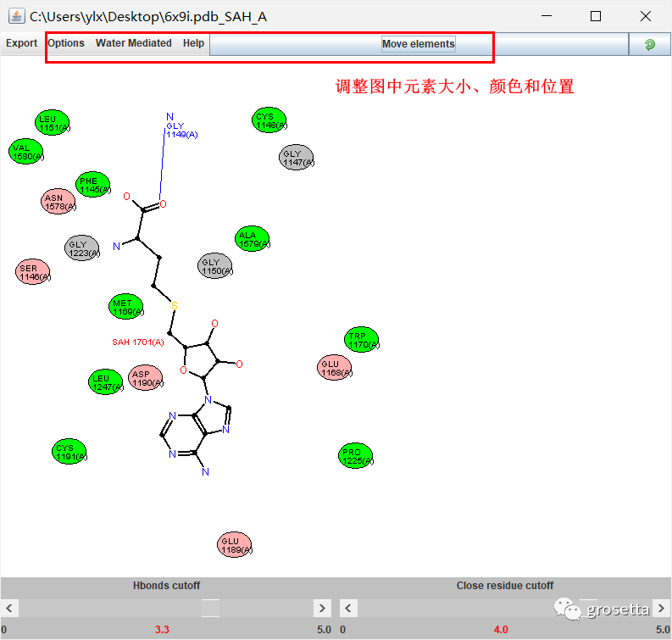Open the Export menu
672x640 pixels.
[x=21, y=43]
